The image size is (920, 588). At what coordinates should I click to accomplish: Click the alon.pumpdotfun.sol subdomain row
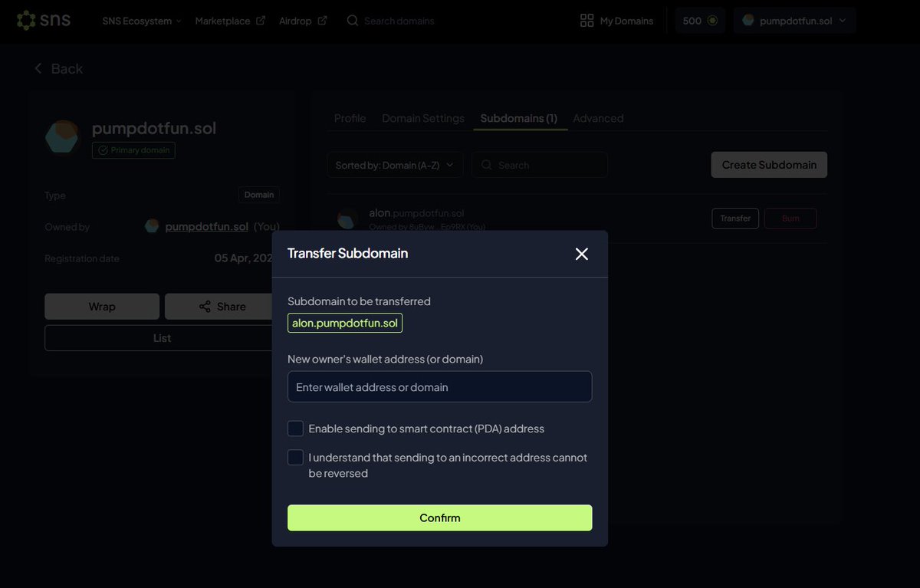tap(577, 218)
